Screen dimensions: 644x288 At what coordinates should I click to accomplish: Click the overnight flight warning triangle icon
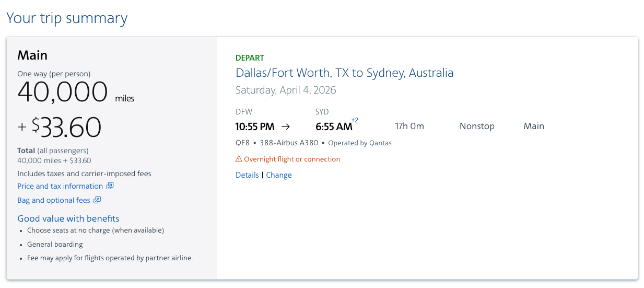(239, 159)
